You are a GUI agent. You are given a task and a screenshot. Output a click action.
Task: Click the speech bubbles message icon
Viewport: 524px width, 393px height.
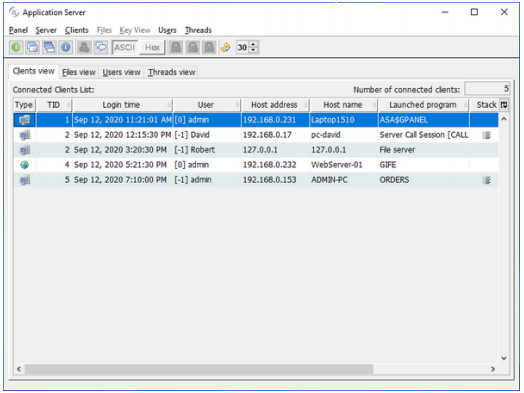tap(101, 47)
